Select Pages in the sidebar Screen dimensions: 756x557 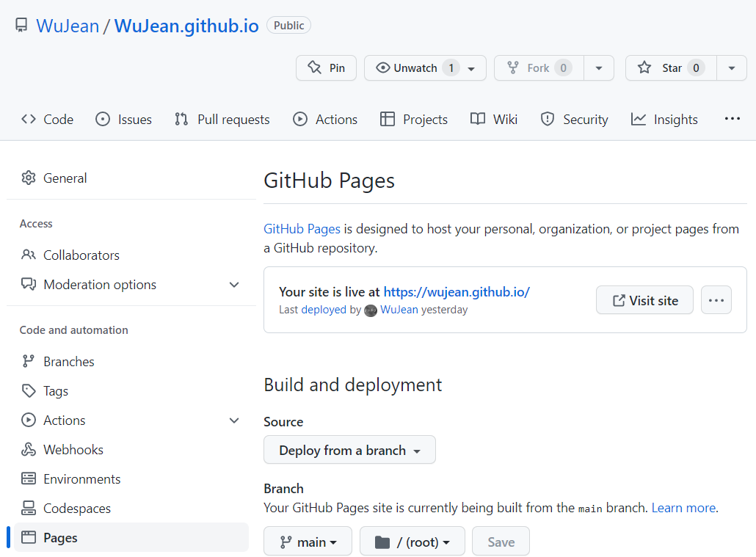[x=131, y=537]
